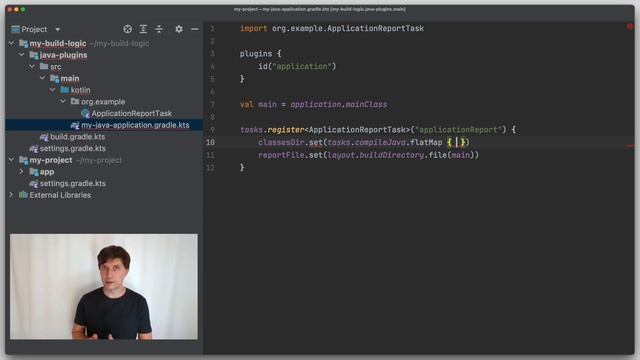Collapse the my-project root node
The image size is (640, 360).
coord(11,160)
